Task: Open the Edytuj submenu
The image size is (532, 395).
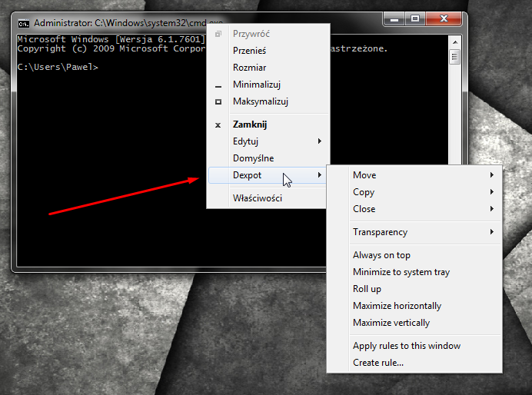Action: click(268, 141)
